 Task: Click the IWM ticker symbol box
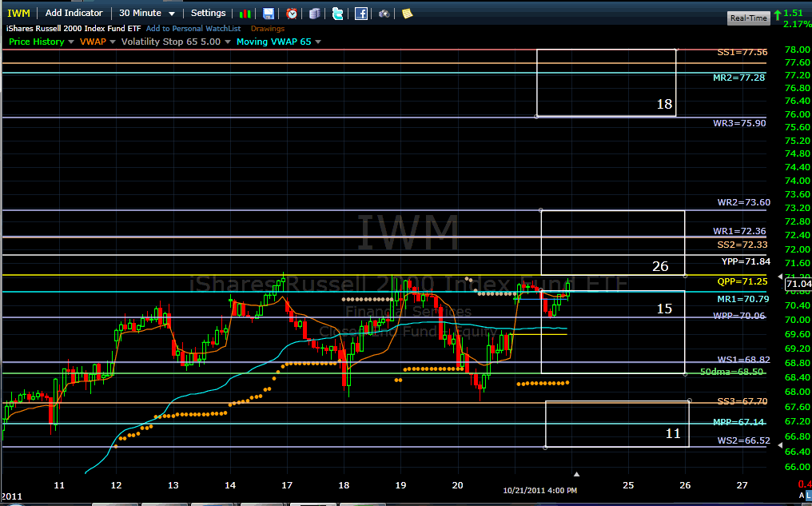(18, 13)
